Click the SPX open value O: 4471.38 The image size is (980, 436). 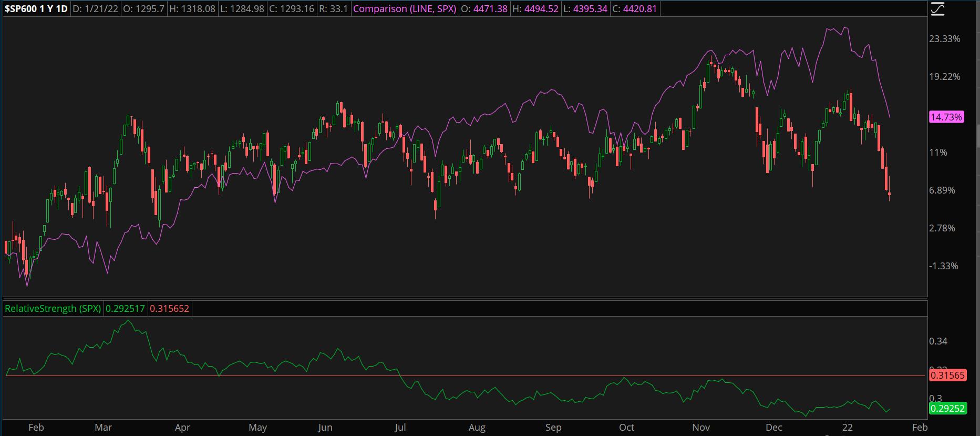pos(484,9)
